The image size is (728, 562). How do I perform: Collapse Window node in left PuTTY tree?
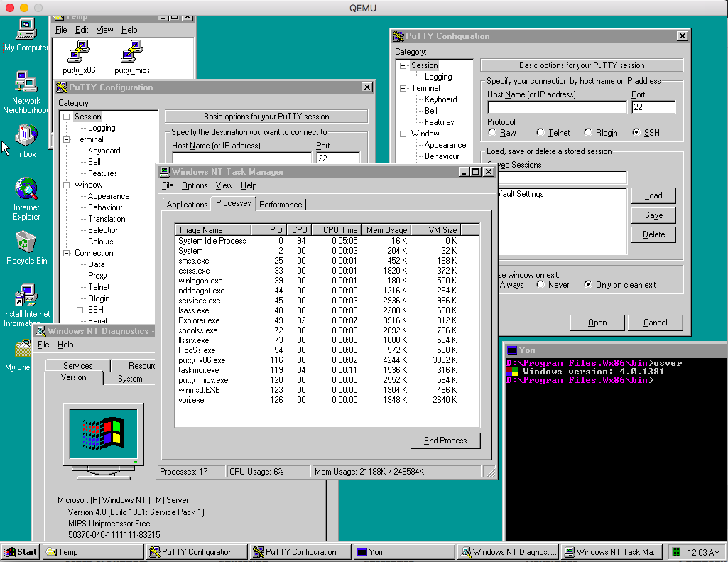click(x=66, y=185)
